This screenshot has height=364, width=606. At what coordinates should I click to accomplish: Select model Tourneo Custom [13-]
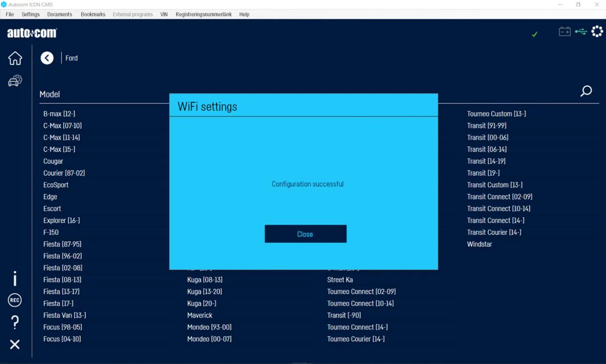coord(496,114)
